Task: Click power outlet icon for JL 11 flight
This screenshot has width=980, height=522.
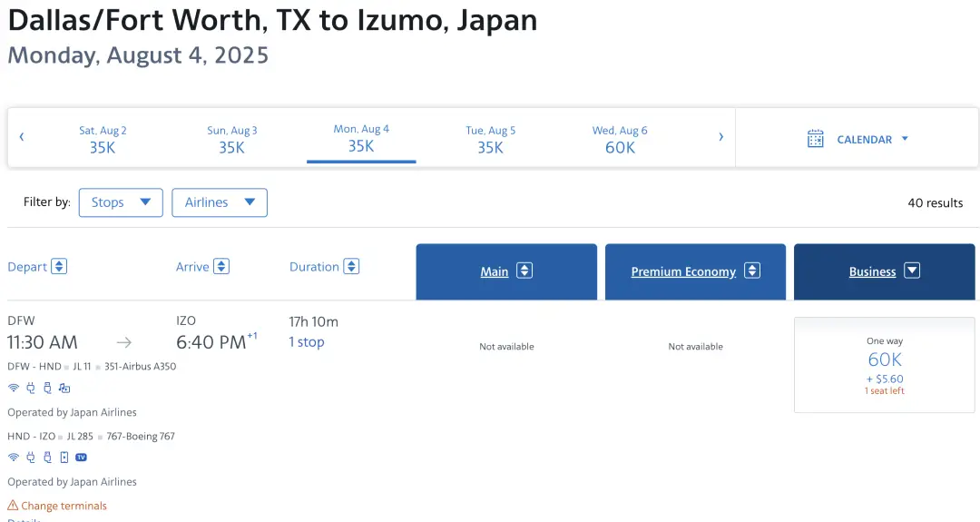Action: tap(31, 388)
